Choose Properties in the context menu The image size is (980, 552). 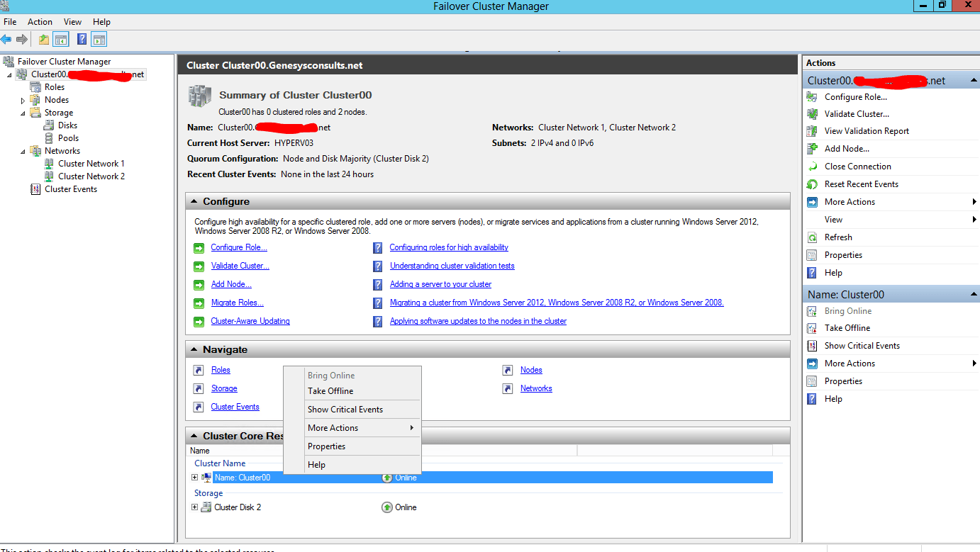coord(352,446)
